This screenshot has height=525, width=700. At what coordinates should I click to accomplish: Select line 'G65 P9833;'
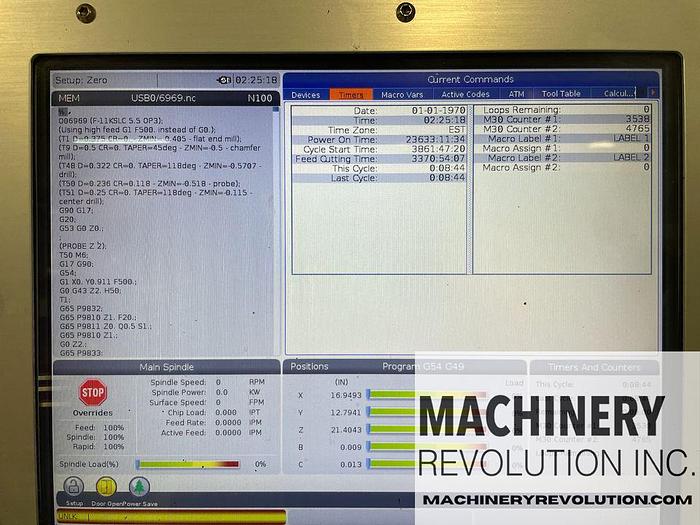(81, 353)
